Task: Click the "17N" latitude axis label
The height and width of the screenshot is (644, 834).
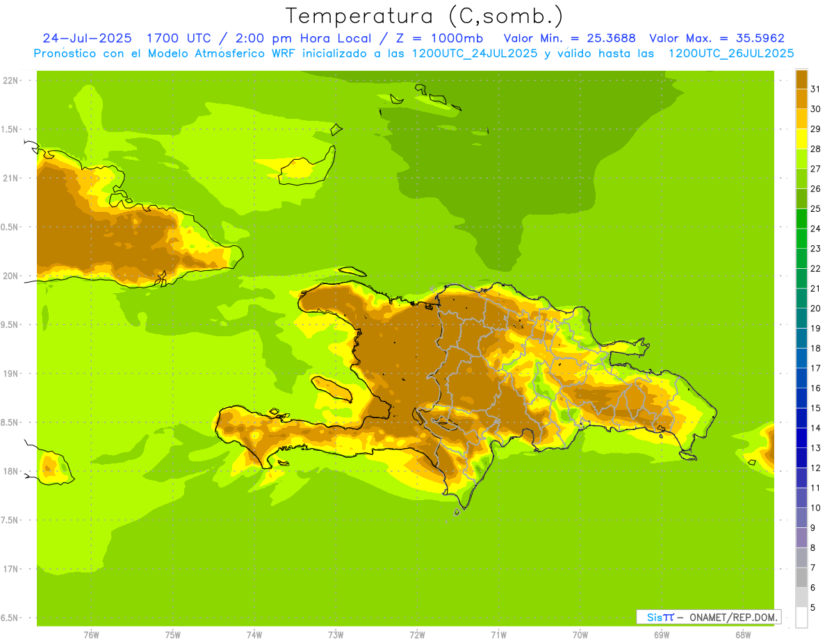Action: pos(12,569)
